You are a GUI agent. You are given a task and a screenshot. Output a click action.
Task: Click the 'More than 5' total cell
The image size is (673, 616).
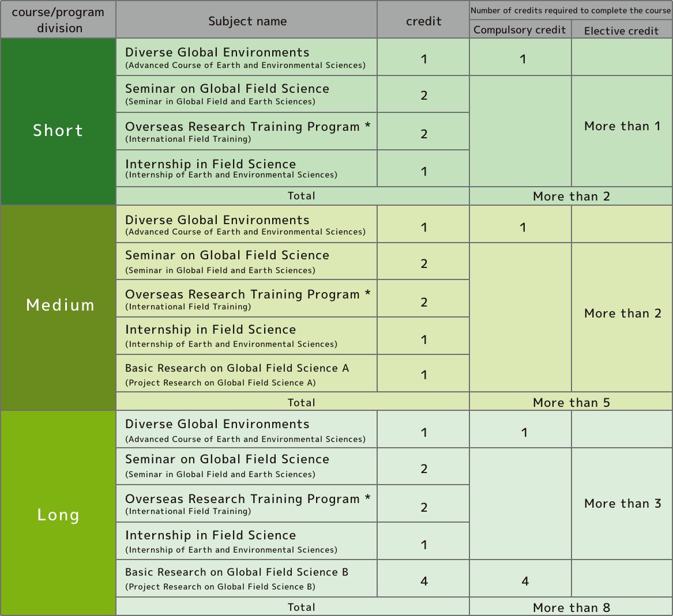[x=571, y=402]
